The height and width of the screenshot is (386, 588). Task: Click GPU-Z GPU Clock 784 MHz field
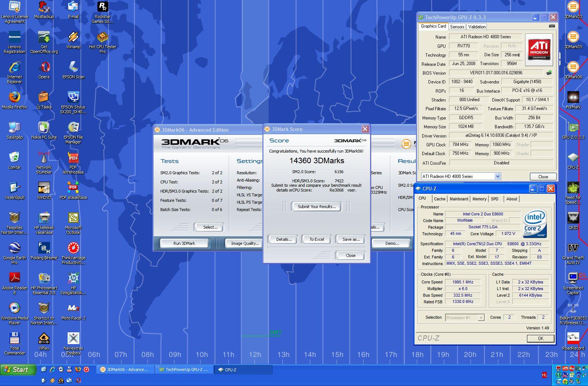(x=460, y=144)
